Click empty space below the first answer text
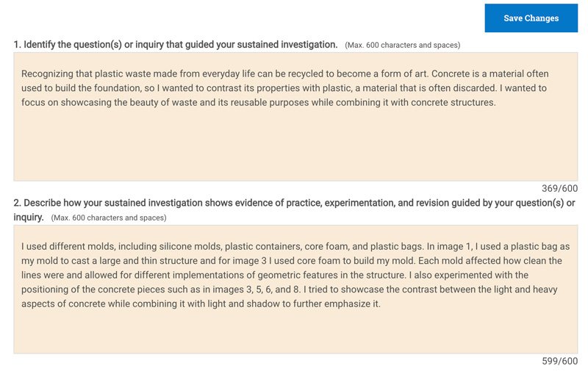Viewport: 588px width, 377px height. (x=295, y=146)
